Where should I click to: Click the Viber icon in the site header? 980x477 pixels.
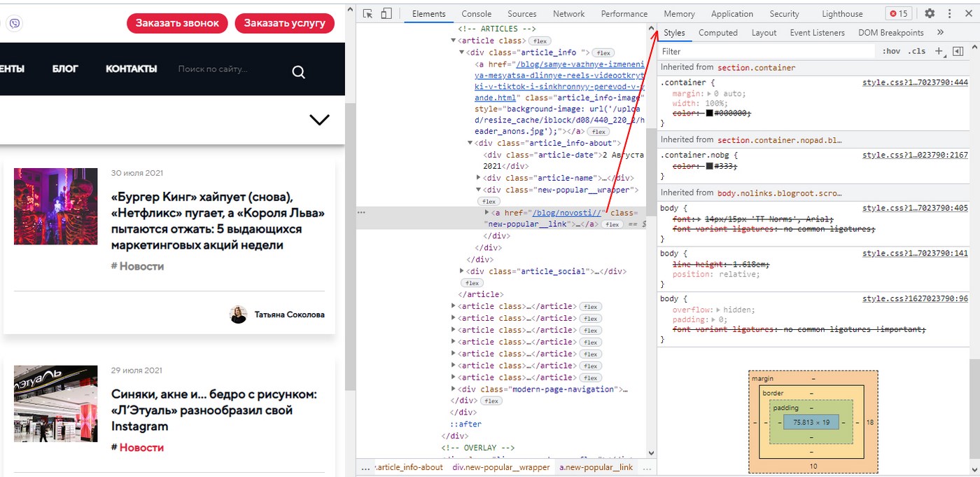click(14, 23)
